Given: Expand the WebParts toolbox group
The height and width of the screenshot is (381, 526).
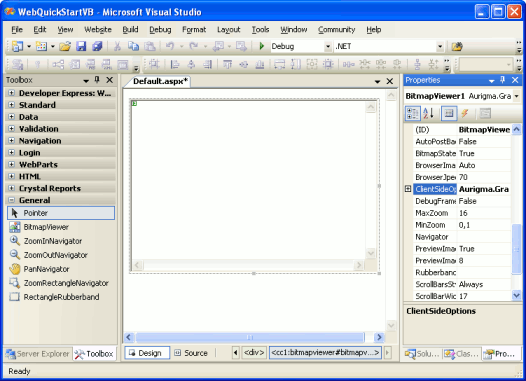Looking at the screenshot, I should click(x=11, y=164).
